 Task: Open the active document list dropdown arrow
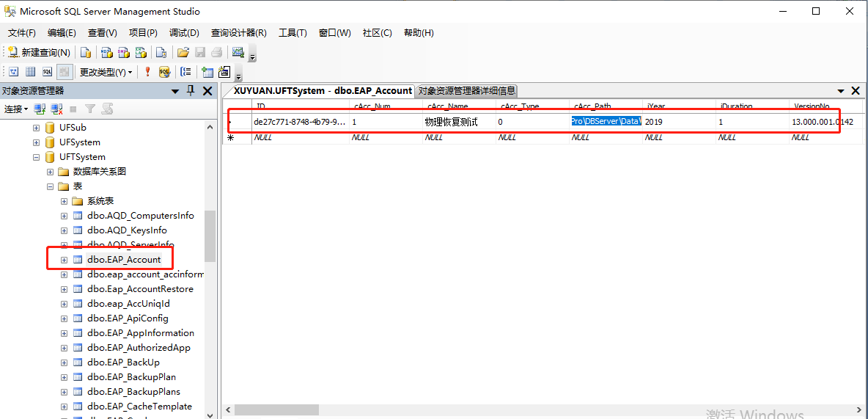coord(841,91)
